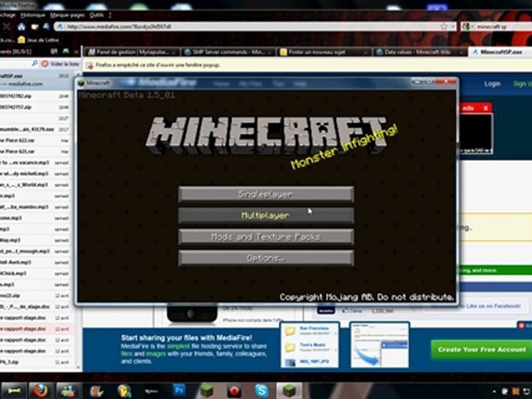Click the Firefox Home icon
Image resolution: width=532 pixels, height=399 pixels.
(22, 27)
